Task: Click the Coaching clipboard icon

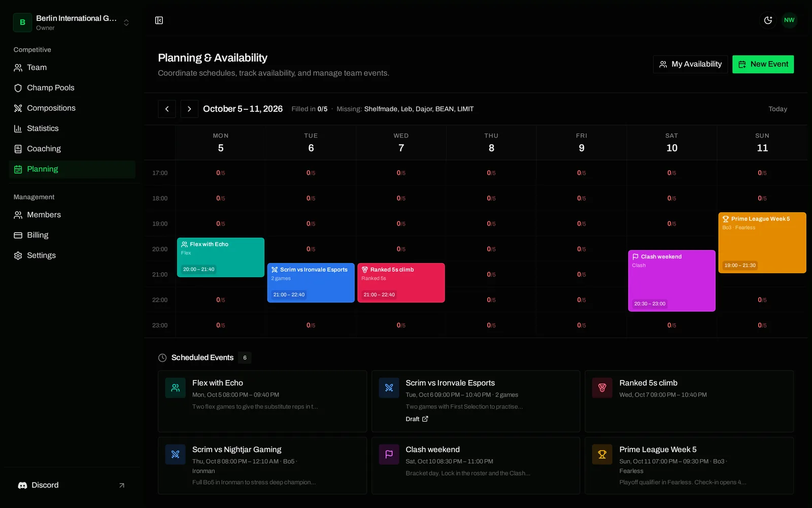Action: pos(18,149)
